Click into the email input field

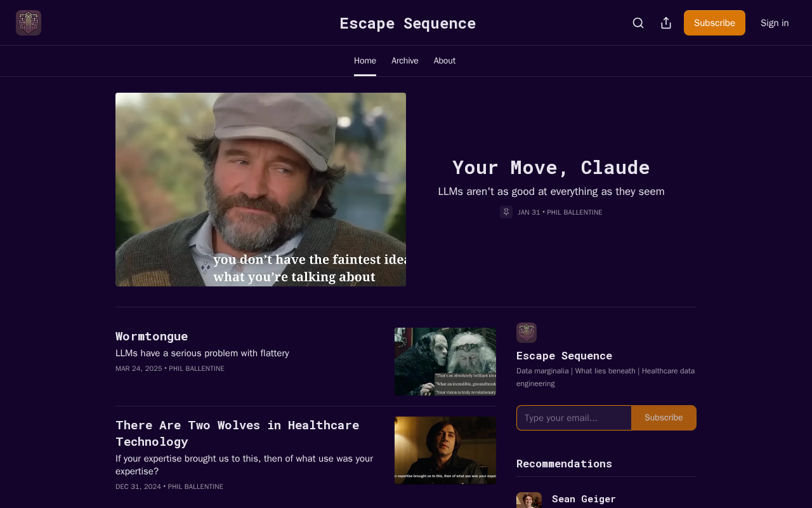pos(574,418)
